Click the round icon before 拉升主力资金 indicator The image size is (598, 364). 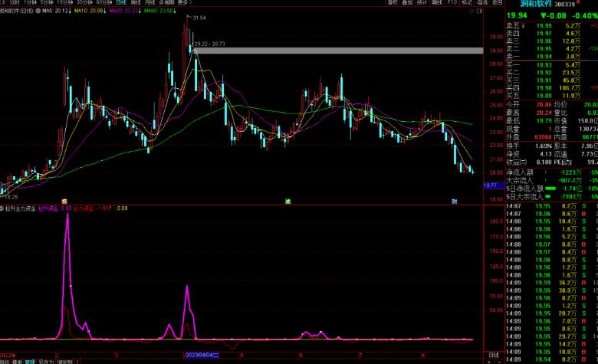tap(2, 208)
